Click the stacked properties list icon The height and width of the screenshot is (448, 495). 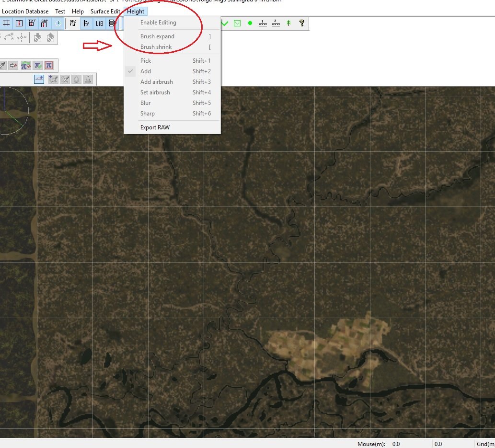pos(112,23)
